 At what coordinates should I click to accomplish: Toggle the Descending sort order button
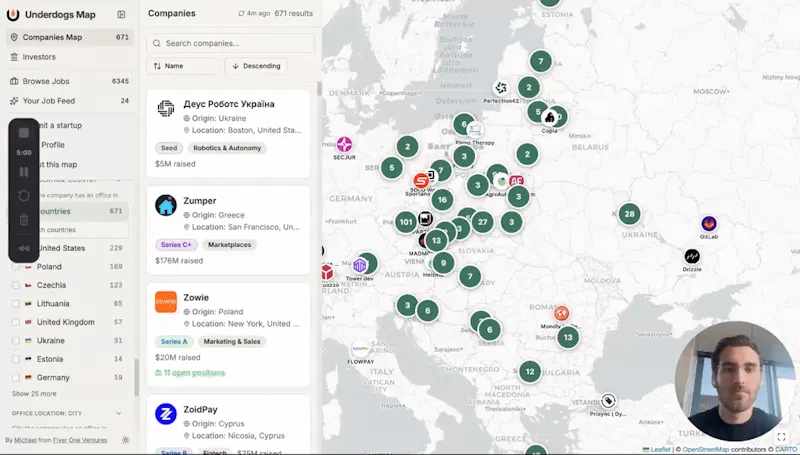pyautogui.click(x=256, y=66)
